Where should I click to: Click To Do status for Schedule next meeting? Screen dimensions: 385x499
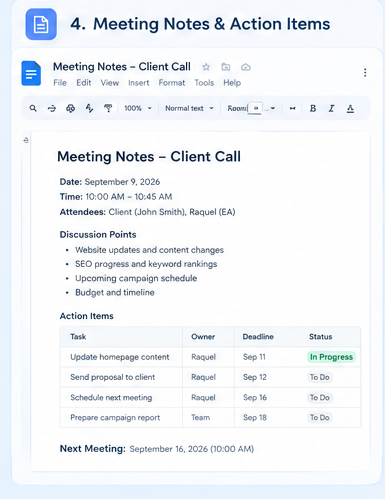(320, 398)
